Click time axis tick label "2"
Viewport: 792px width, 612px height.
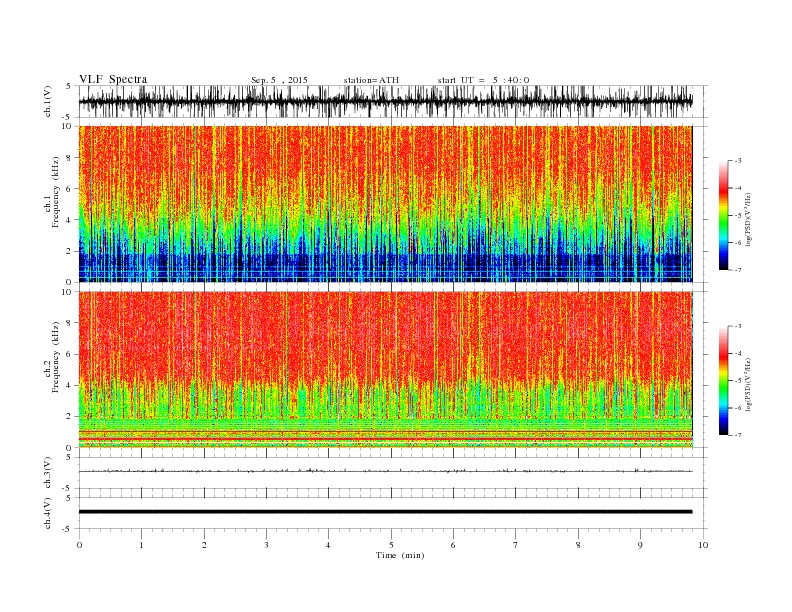(204, 545)
